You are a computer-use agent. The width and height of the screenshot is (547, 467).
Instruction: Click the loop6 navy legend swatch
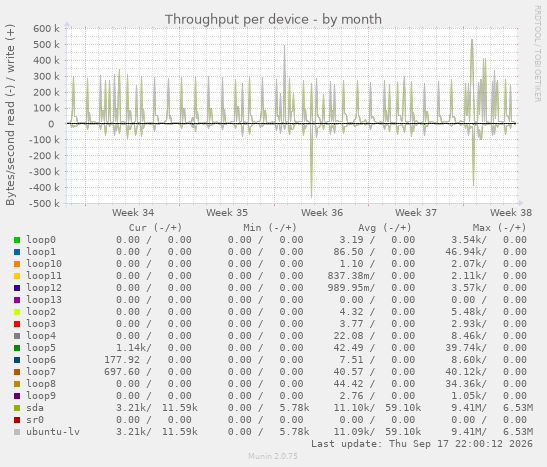[17, 360]
